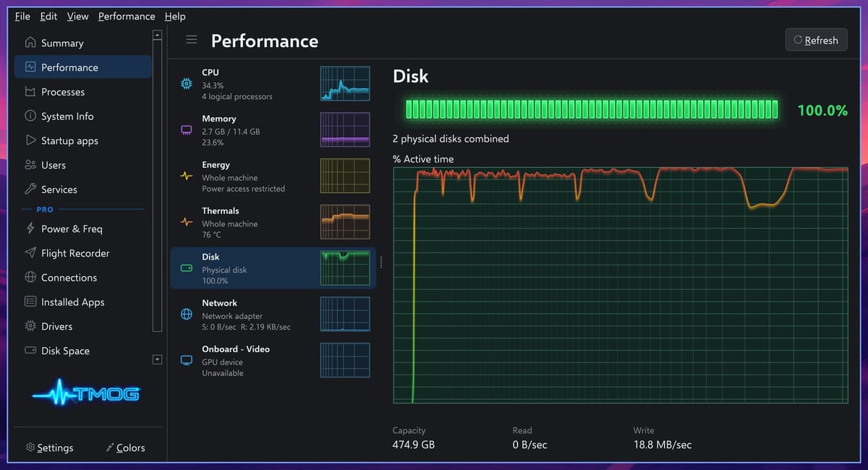Open the View menu
The width and height of the screenshot is (868, 470).
[77, 16]
